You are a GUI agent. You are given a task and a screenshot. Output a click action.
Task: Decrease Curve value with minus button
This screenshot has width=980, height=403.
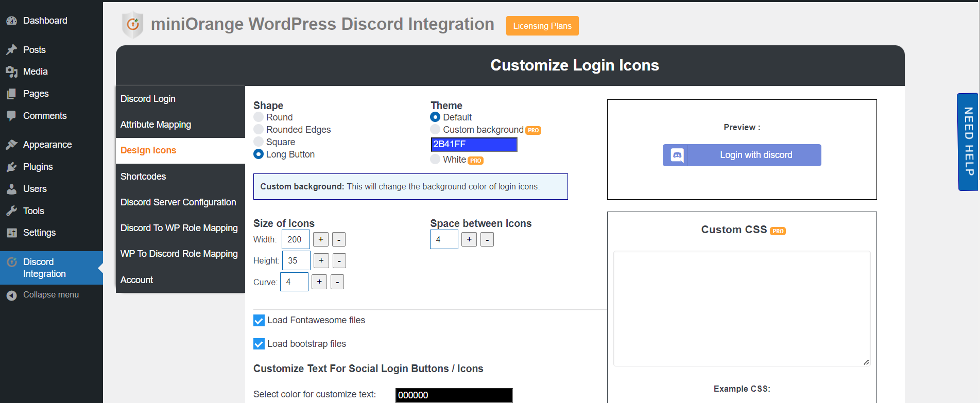(x=337, y=282)
